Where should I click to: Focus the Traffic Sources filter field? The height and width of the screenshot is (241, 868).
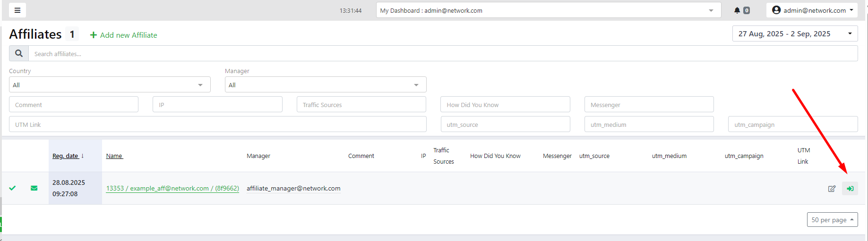coord(361,105)
